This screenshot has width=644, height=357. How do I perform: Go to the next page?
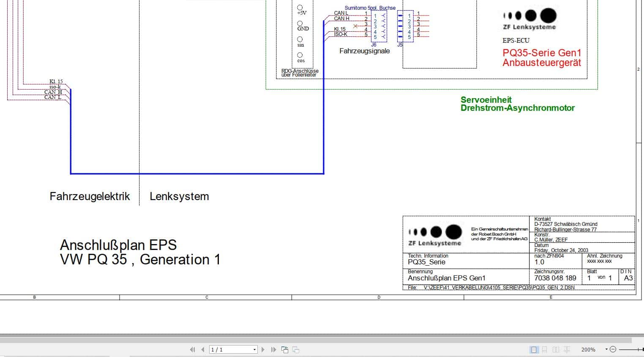263,349
